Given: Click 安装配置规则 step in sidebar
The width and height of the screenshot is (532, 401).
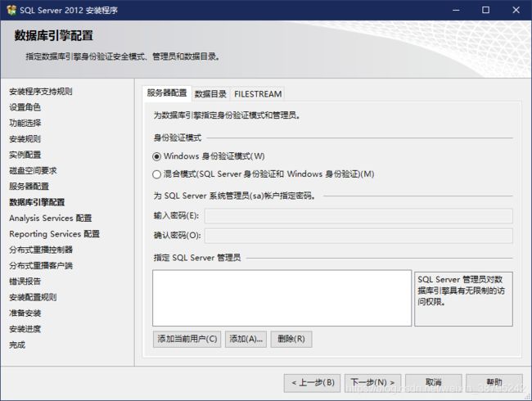Looking at the screenshot, I should (33, 297).
